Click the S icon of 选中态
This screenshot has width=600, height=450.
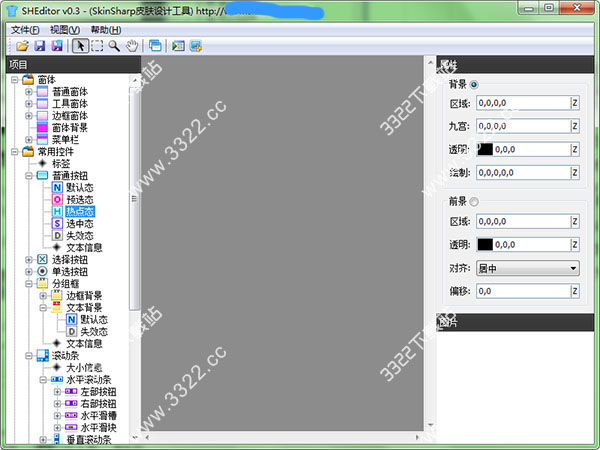(57, 223)
